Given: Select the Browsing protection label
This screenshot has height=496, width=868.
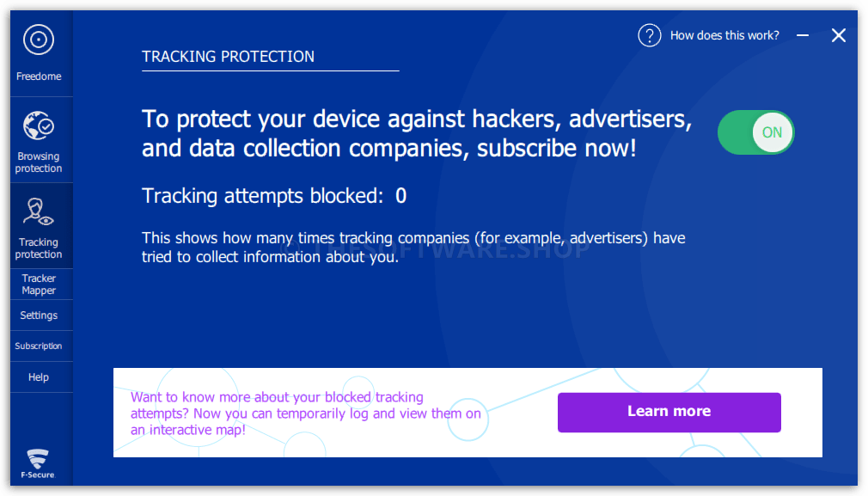Looking at the screenshot, I should pos(39,162).
